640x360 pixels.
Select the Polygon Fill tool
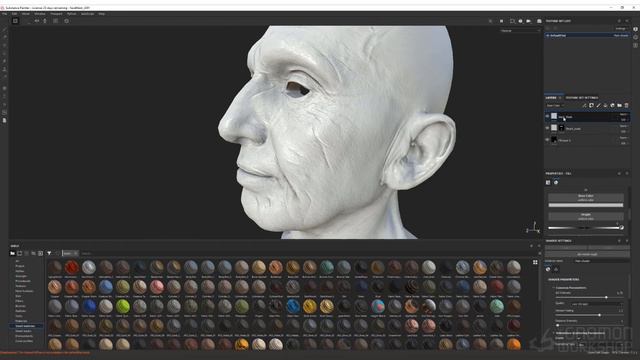coord(4,53)
